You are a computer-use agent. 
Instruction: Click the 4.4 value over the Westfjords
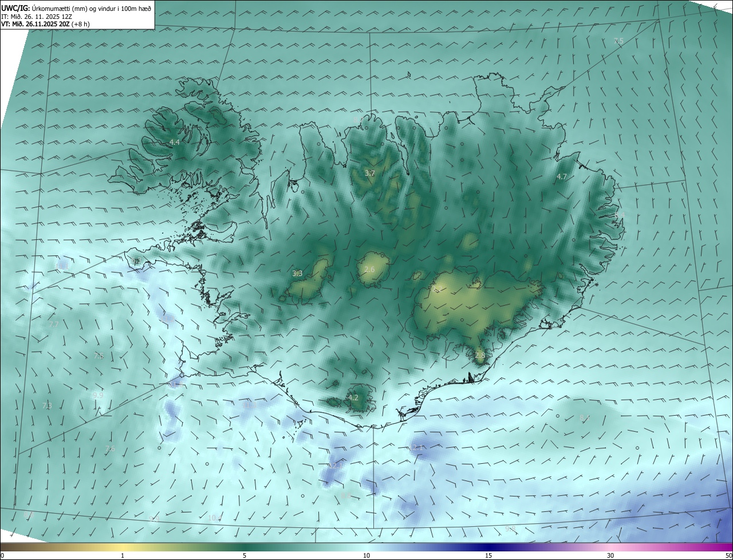tap(174, 142)
